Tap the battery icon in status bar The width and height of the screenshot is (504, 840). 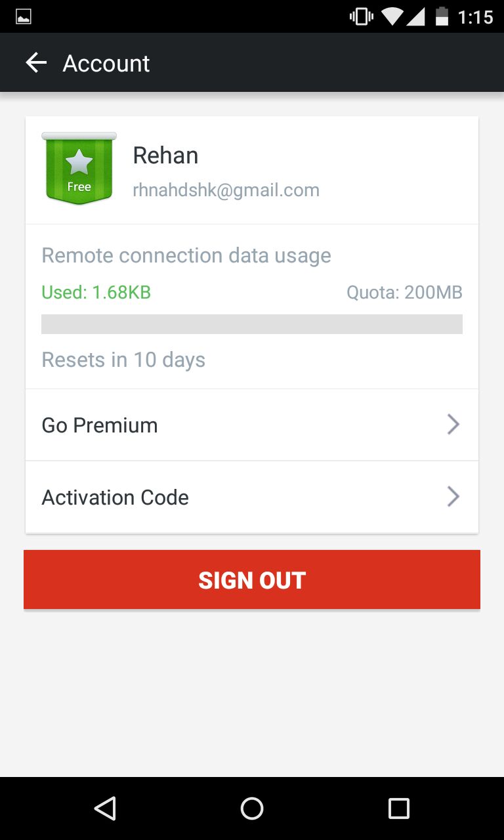tap(442, 16)
